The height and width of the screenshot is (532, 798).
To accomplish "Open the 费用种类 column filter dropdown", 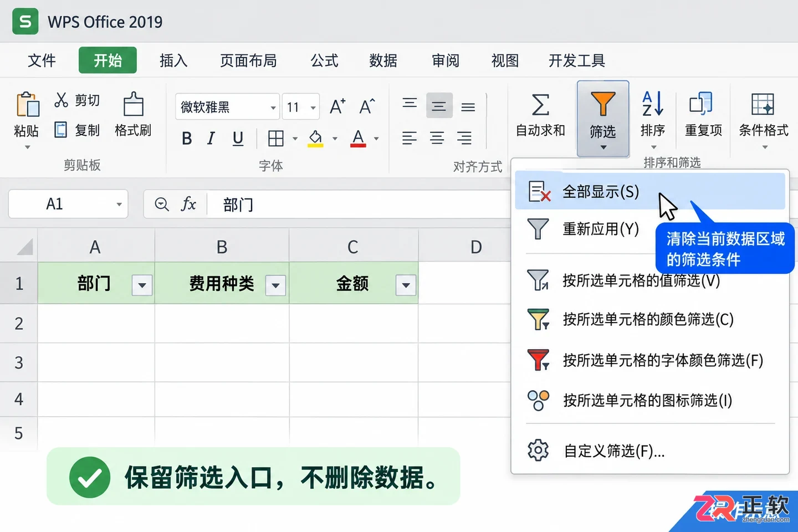I will click(x=275, y=285).
